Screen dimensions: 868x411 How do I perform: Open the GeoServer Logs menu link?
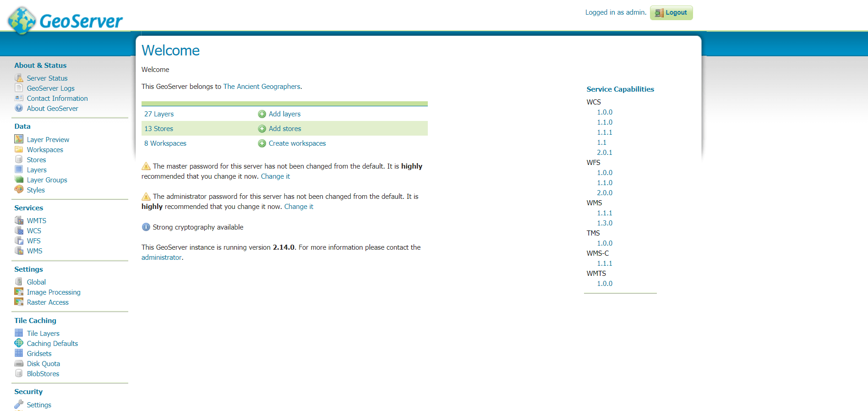[50, 88]
